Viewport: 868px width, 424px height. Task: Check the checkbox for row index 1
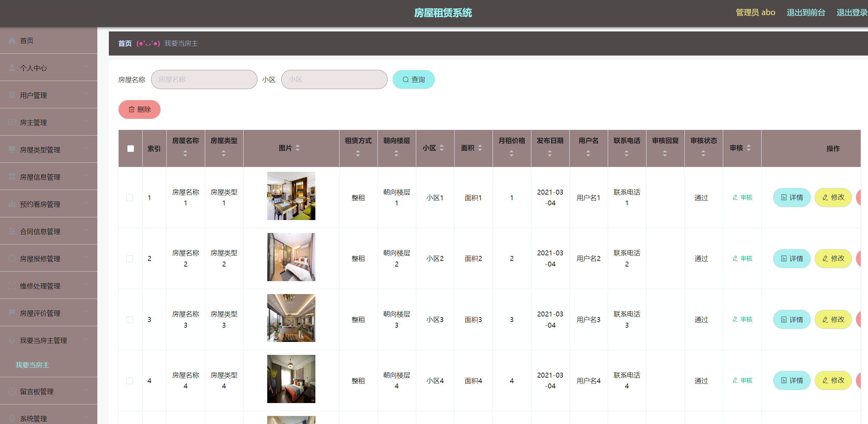(130, 198)
